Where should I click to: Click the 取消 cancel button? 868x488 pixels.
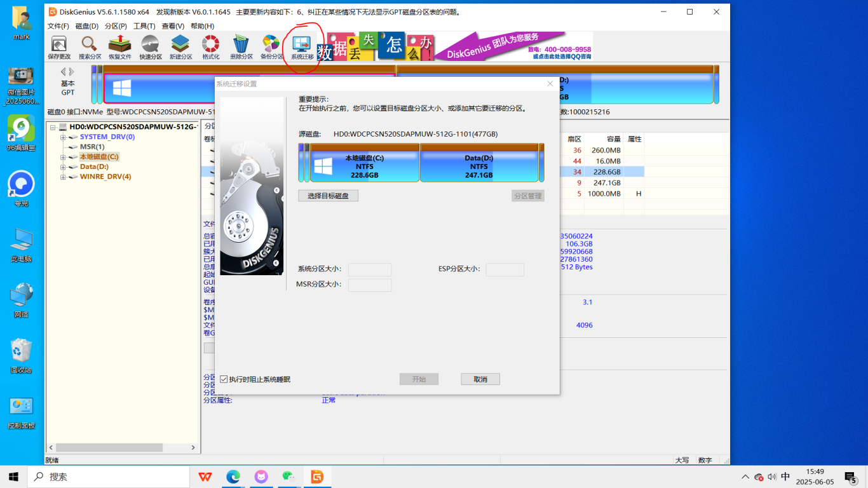[480, 379]
